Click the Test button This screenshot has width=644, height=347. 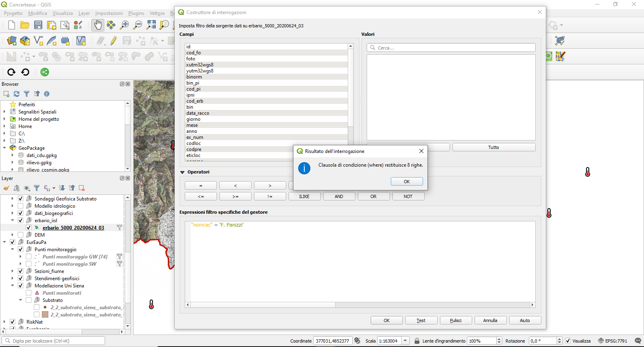pos(421,320)
